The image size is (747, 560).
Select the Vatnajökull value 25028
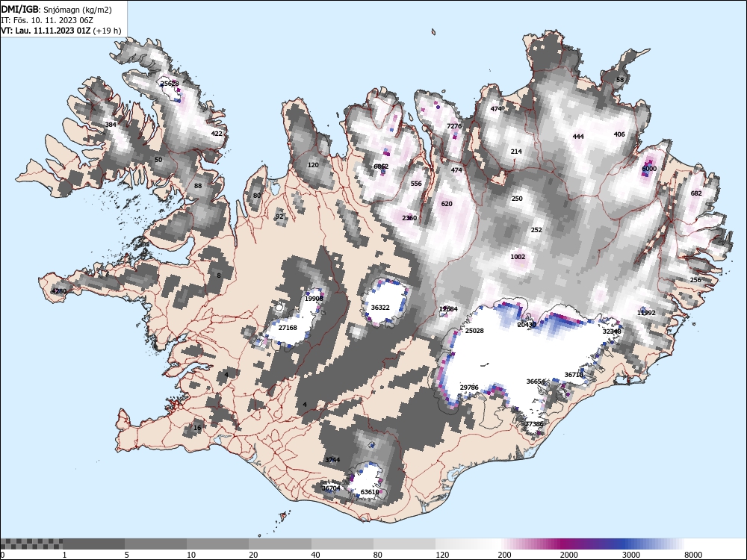click(x=474, y=331)
